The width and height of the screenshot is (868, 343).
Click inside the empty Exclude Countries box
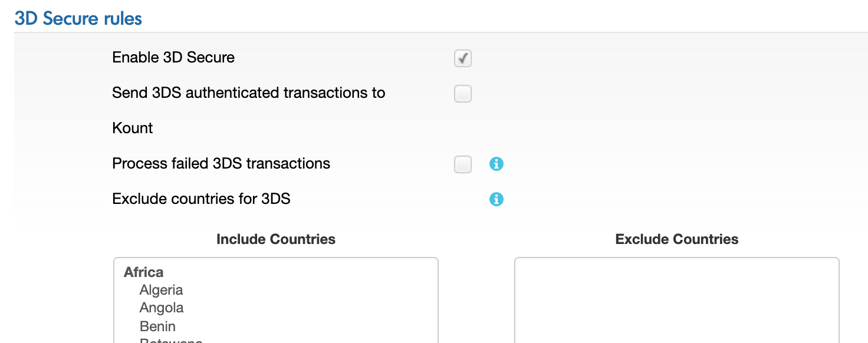click(676, 301)
